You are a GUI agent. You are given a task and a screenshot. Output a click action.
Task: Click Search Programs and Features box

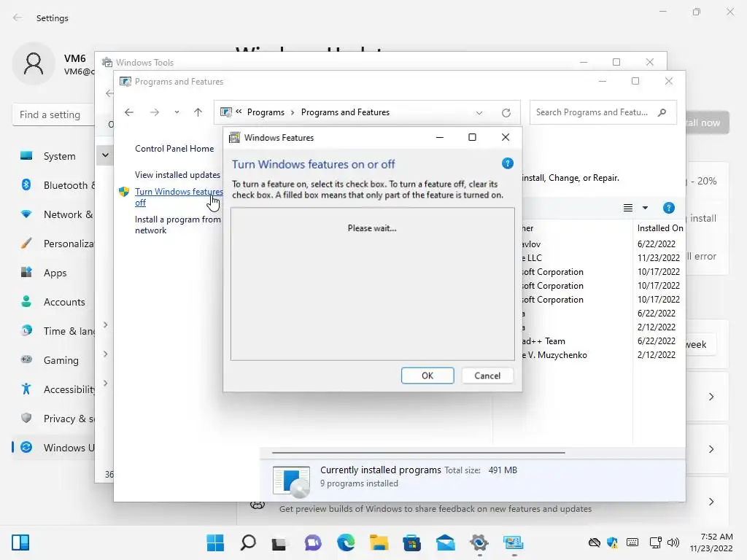603,112
